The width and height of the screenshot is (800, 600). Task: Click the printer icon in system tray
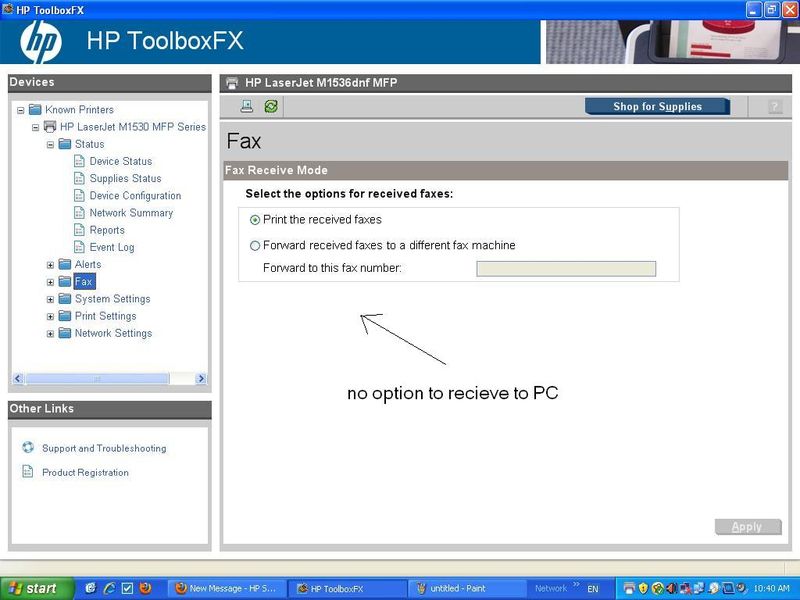coord(630,588)
